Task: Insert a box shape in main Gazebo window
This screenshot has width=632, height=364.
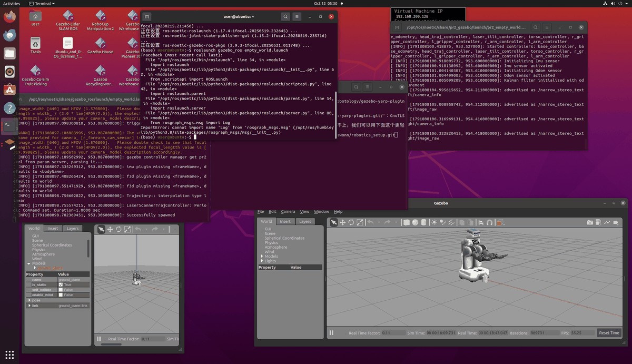Action: coord(406,222)
